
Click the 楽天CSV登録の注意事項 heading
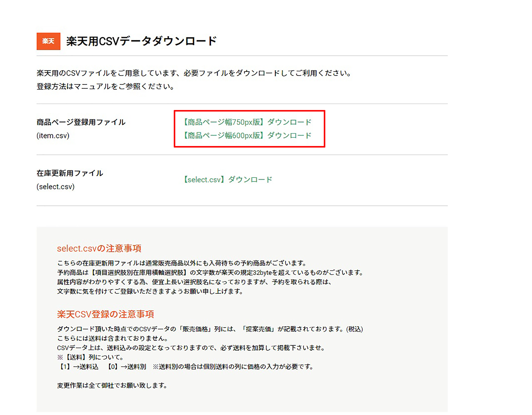[105, 314]
